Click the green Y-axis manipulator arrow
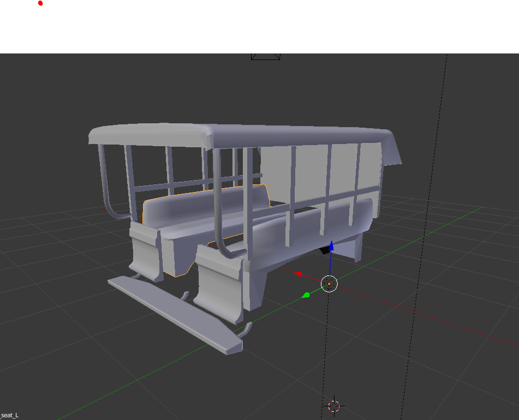Viewport: 519px width, 420px height. coord(306,295)
